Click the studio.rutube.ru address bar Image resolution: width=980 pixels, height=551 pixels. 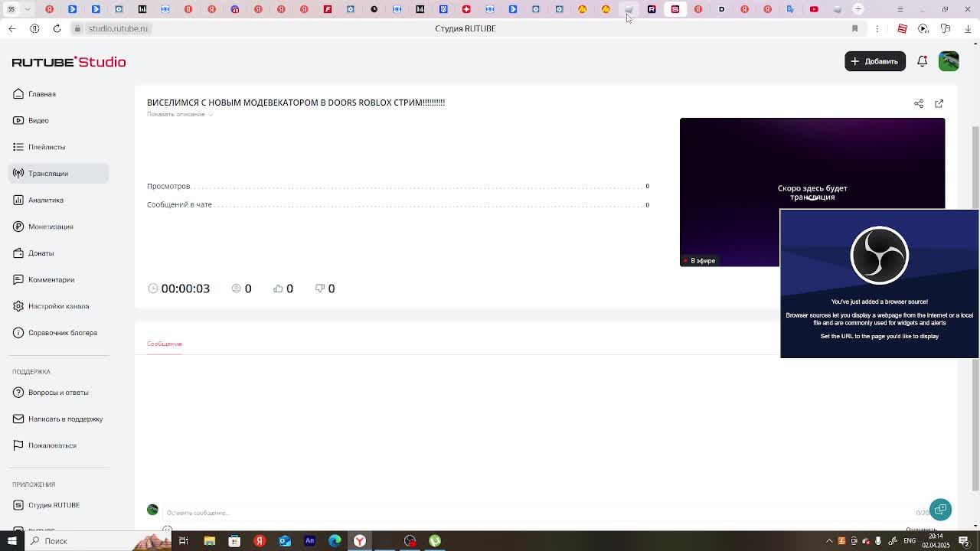pyautogui.click(x=118, y=28)
